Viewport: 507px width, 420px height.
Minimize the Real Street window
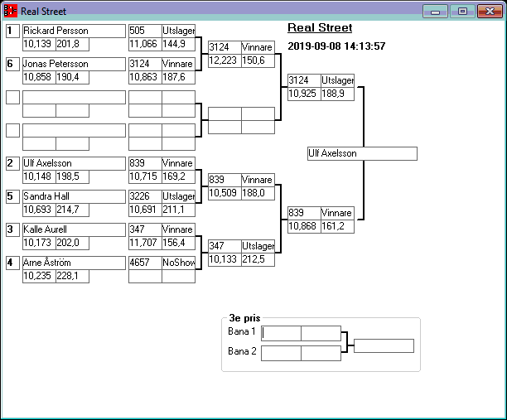pyautogui.click(x=435, y=12)
